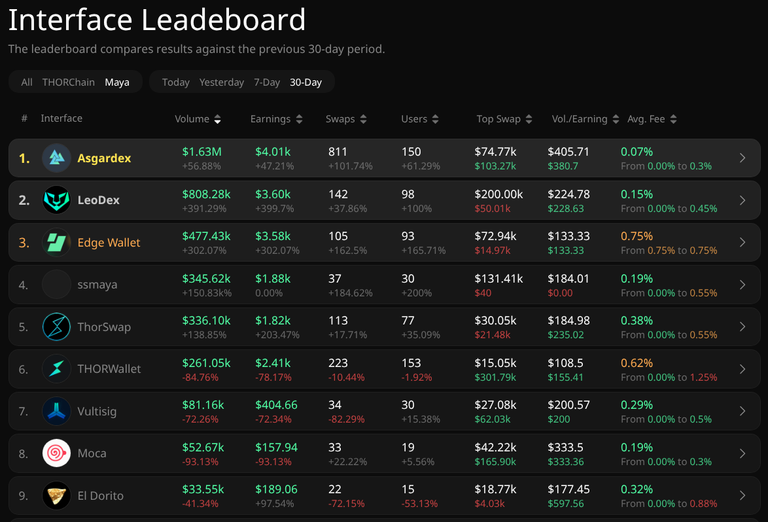Image resolution: width=768 pixels, height=522 pixels.
Task: Open the ssmaya interface name link
Action: pos(97,285)
